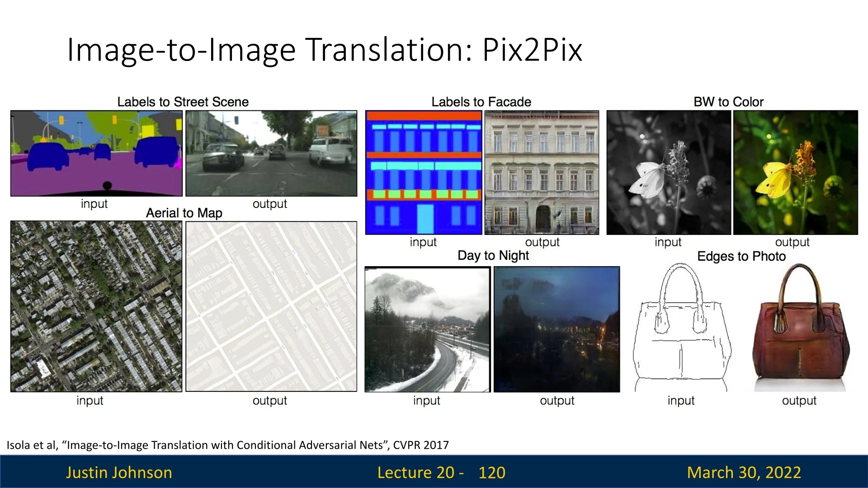The width and height of the screenshot is (868, 488).
Task: Click the Isola et al citation text
Action: [227, 445]
